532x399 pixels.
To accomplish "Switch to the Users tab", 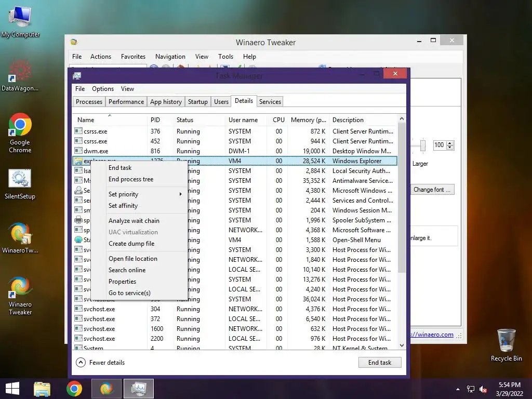I will coord(221,102).
